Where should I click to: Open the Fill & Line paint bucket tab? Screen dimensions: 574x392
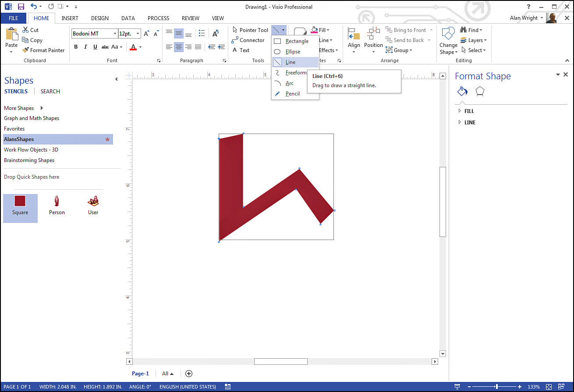point(462,92)
